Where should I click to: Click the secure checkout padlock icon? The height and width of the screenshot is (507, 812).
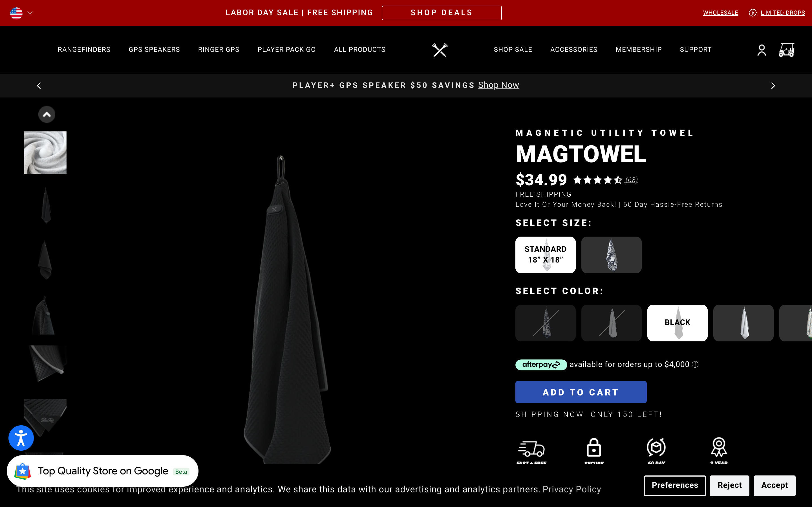593,447
